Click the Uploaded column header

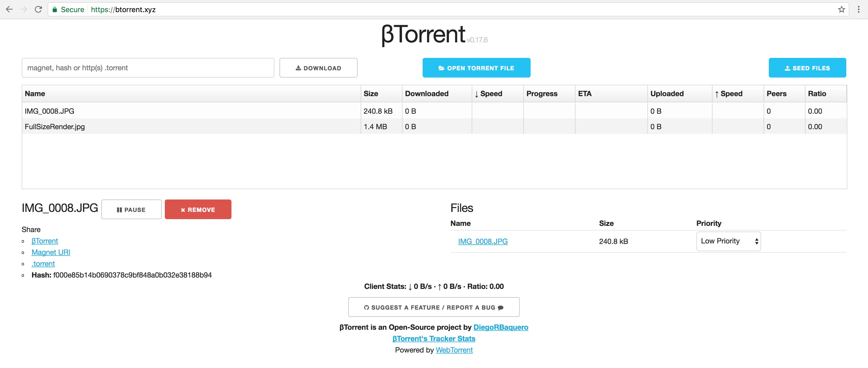coord(680,94)
